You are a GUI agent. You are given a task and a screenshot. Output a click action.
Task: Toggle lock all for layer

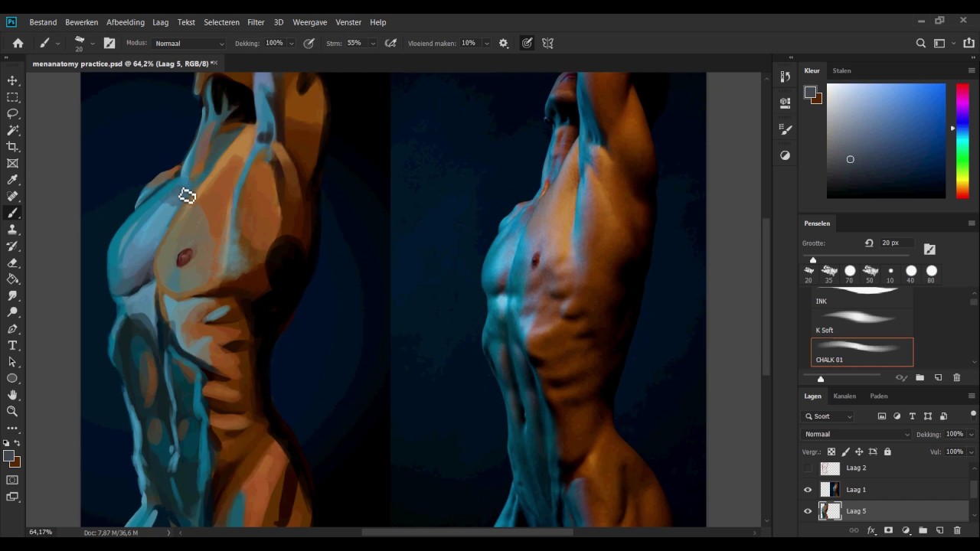tap(887, 452)
